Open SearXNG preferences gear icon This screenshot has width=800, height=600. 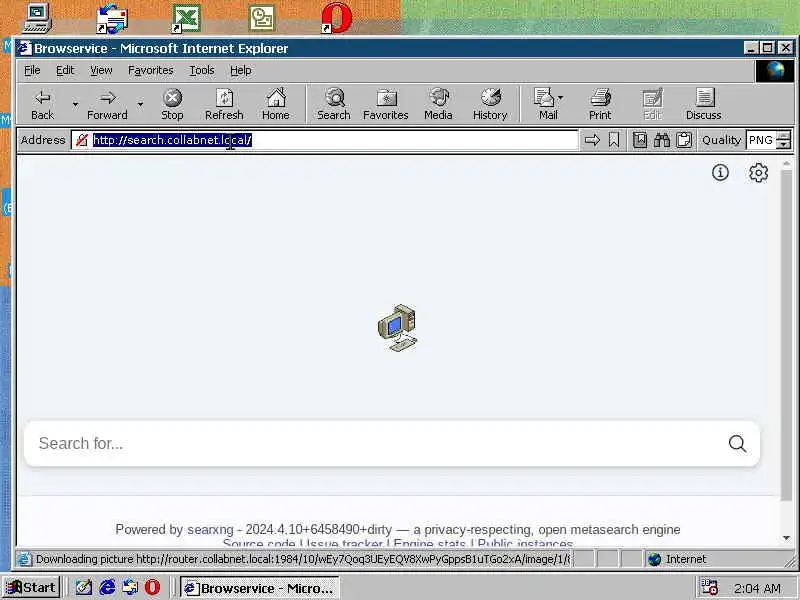tap(759, 172)
